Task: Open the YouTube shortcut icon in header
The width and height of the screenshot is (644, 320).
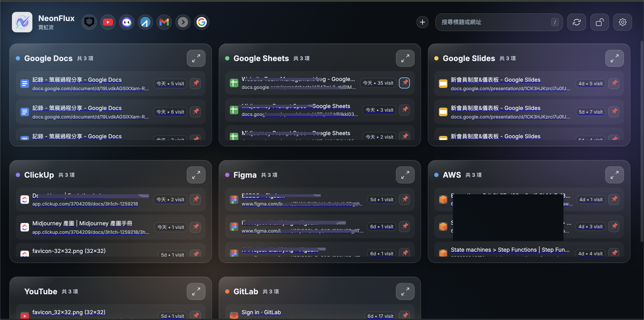Action: pos(108,22)
